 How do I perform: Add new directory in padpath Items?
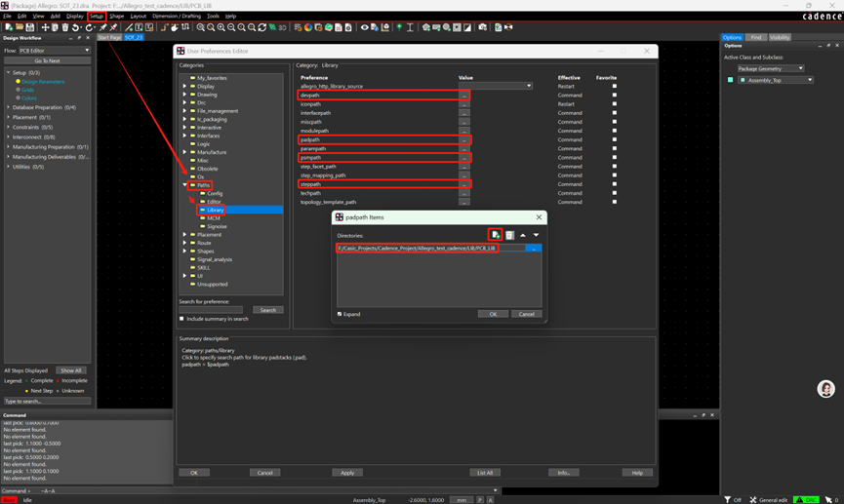(x=496, y=235)
